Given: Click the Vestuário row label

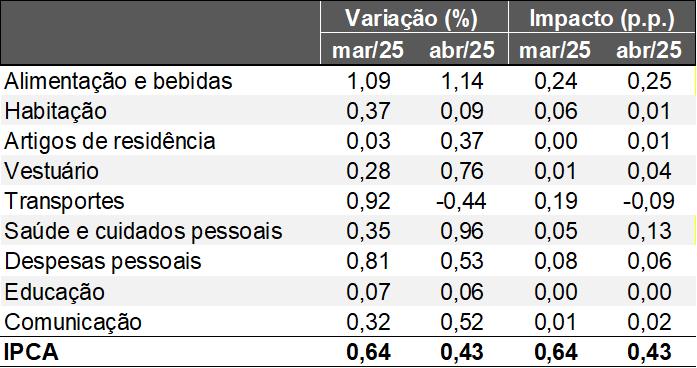Looking at the screenshot, I should [52, 171].
